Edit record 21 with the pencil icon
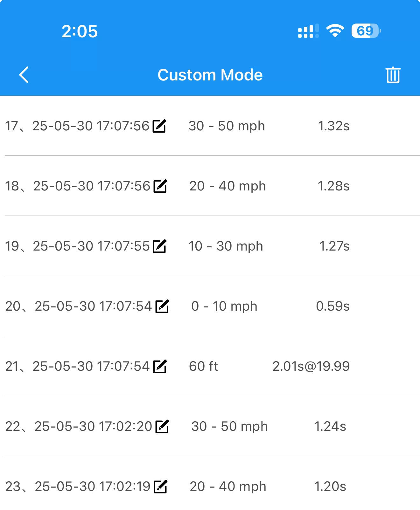Image resolution: width=420 pixels, height=510 pixels. [160, 366]
